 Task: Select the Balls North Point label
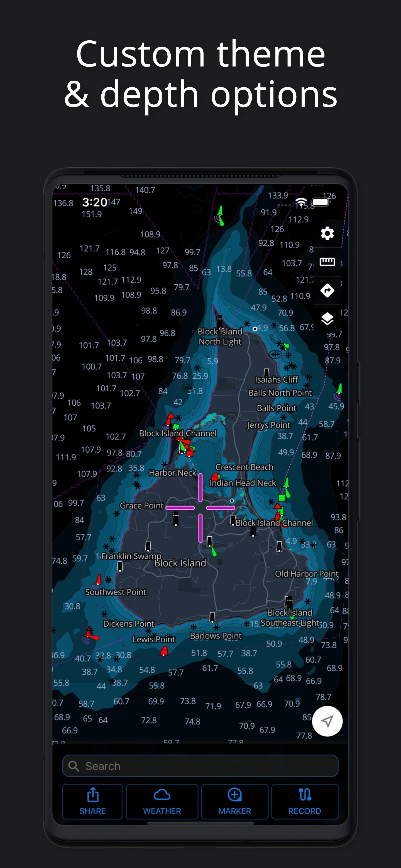tap(280, 393)
